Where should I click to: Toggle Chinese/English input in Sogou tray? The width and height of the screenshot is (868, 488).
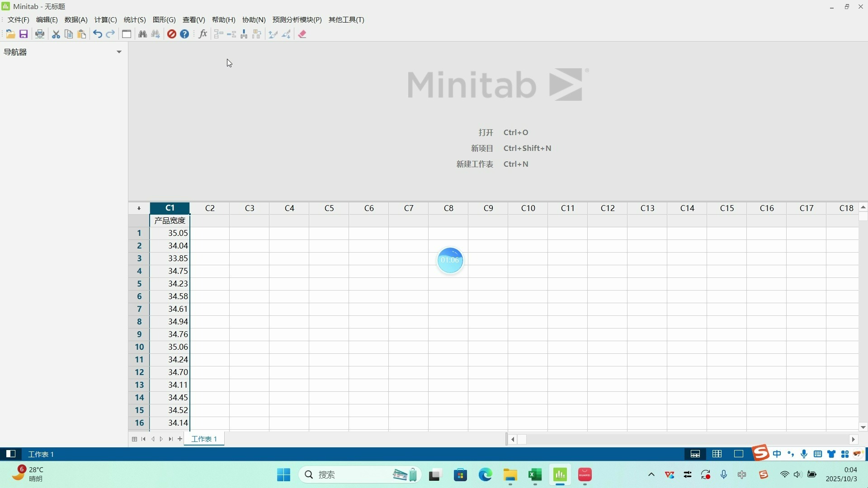click(777, 454)
